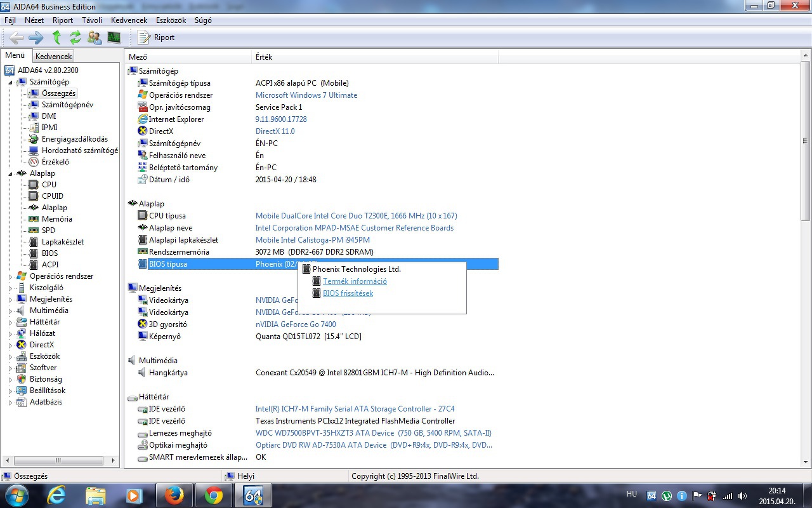Open the Kedvencek menu
The height and width of the screenshot is (508, 812).
(x=129, y=20)
